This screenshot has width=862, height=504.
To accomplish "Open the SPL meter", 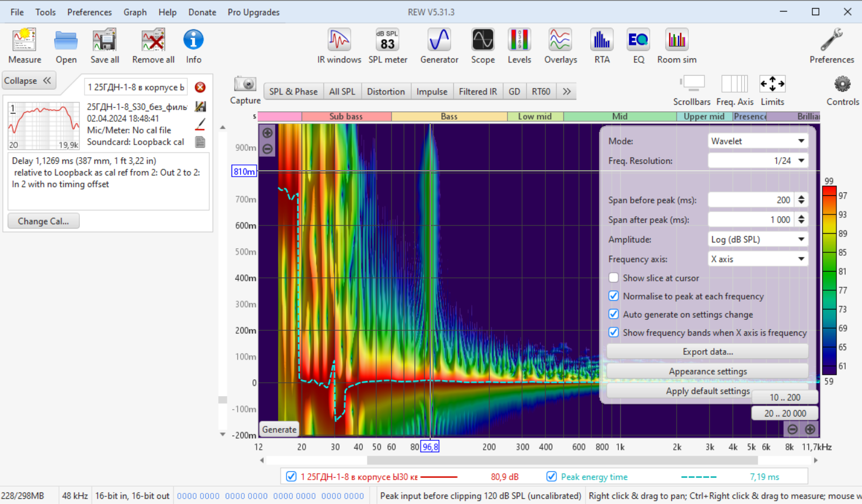I will tap(388, 40).
